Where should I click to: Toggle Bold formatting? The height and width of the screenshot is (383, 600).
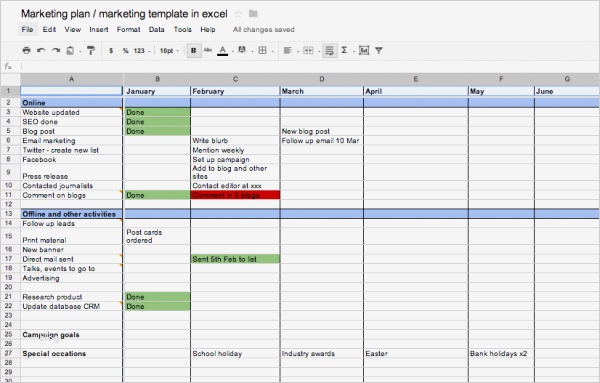(194, 51)
